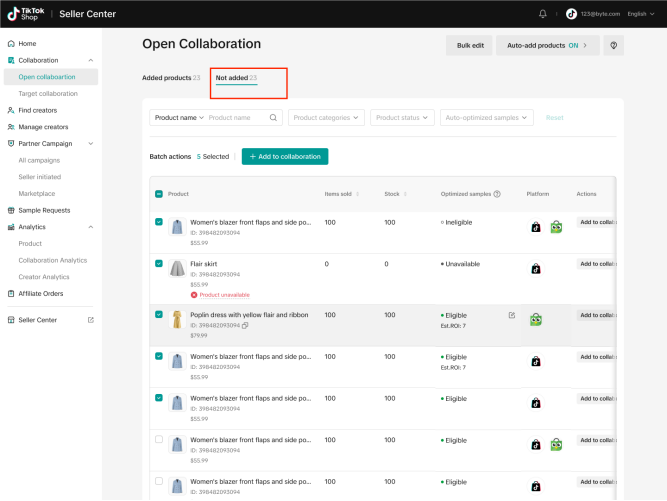Click the Bulk edit button

tap(470, 45)
